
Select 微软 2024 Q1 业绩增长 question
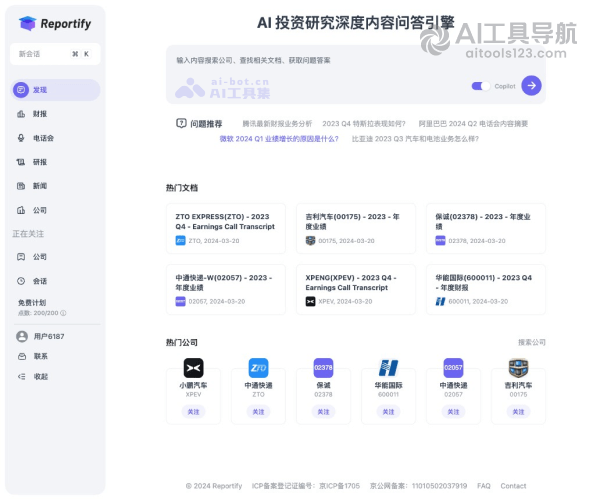click(x=279, y=139)
